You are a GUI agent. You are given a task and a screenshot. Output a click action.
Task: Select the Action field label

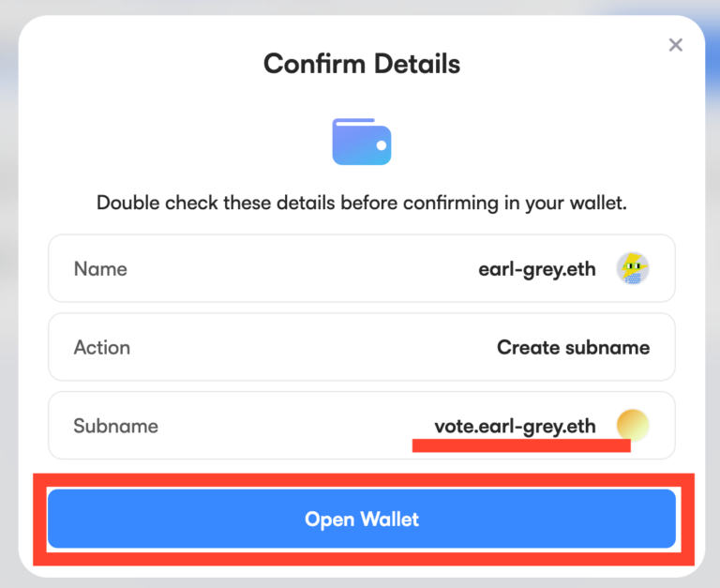(x=102, y=347)
